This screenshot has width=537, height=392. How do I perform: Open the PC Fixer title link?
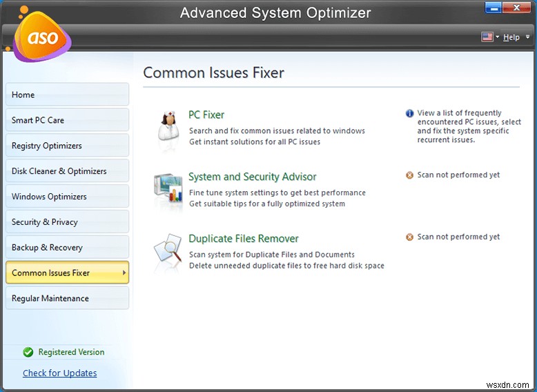tap(206, 115)
